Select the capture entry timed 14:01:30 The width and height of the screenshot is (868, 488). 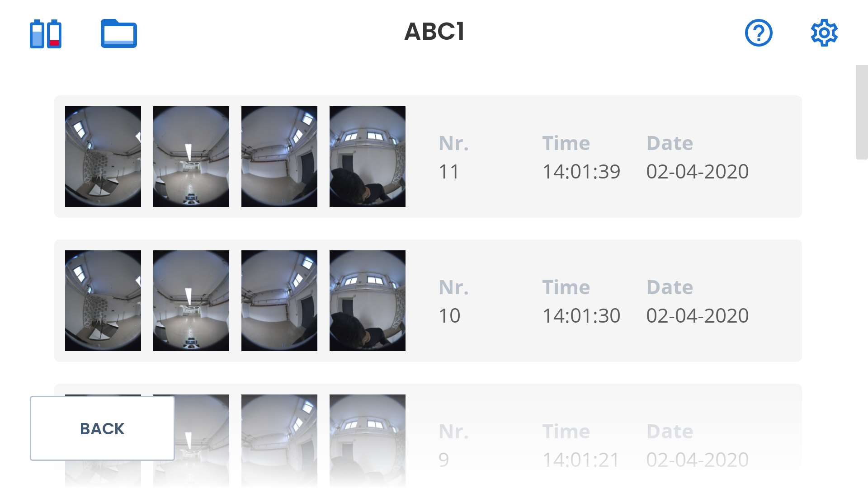coord(428,300)
